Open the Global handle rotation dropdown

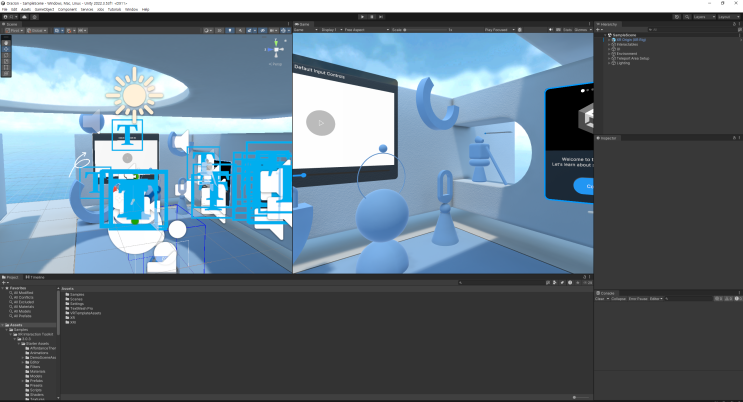36,30
